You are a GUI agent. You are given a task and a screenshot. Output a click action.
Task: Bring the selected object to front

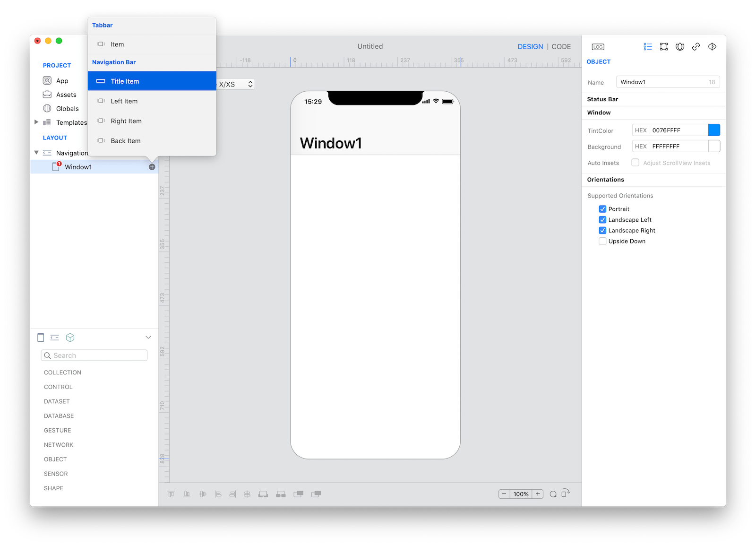point(298,494)
